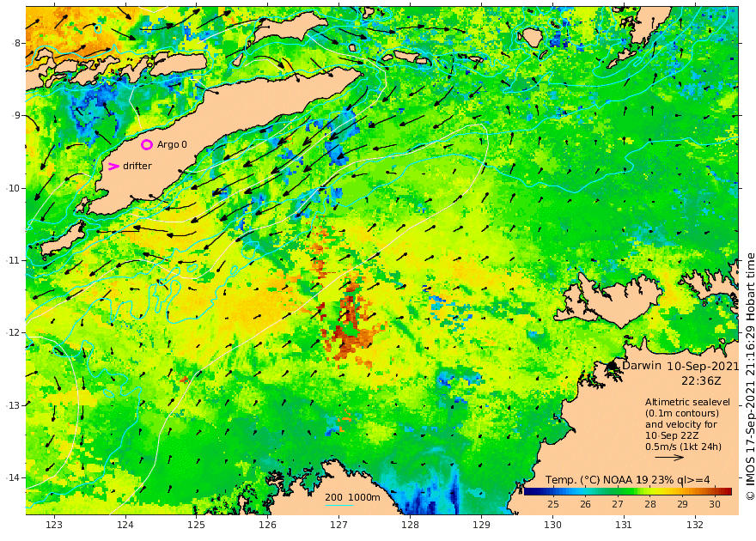
Task: Click longitude axis label 132
Action: click(695, 525)
